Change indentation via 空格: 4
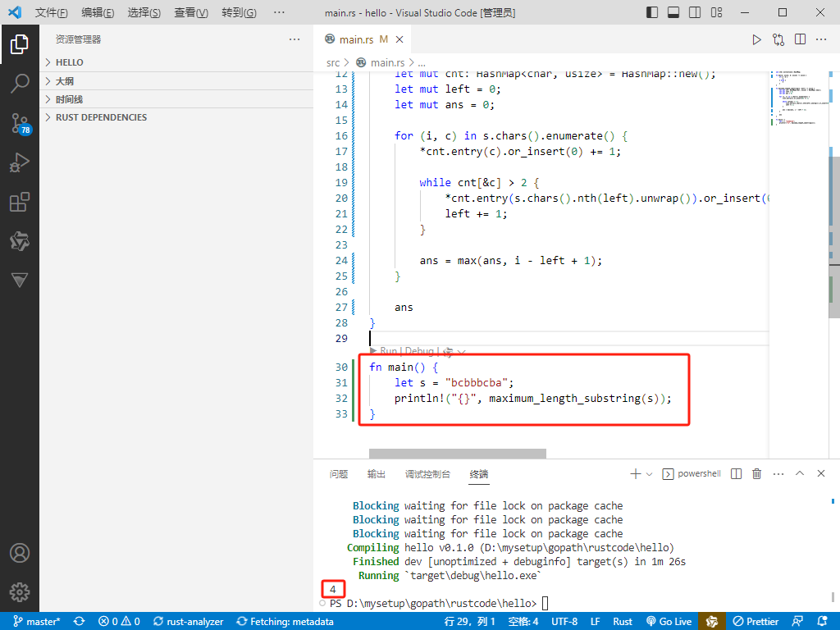Viewport: 840px width, 630px height. coord(523,622)
